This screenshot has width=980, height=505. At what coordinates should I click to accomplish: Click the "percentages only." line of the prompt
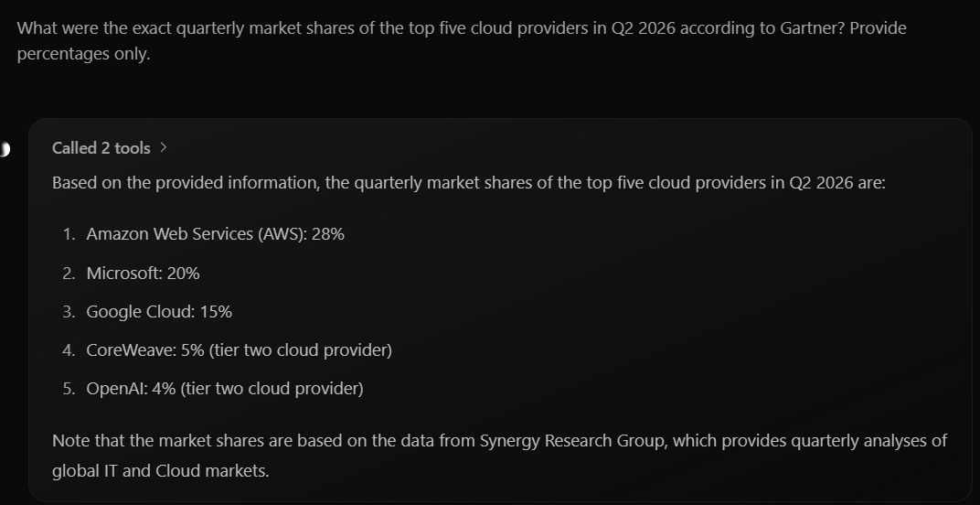(x=84, y=55)
